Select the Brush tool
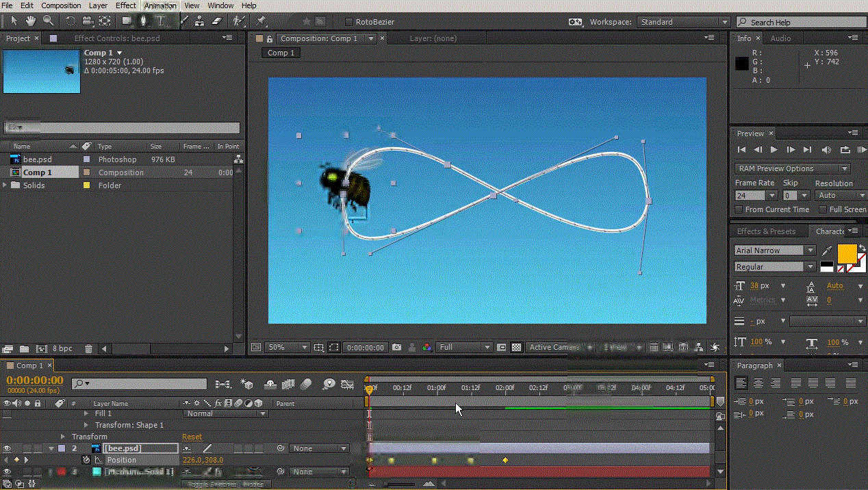This screenshot has height=490, width=868. [x=183, y=21]
